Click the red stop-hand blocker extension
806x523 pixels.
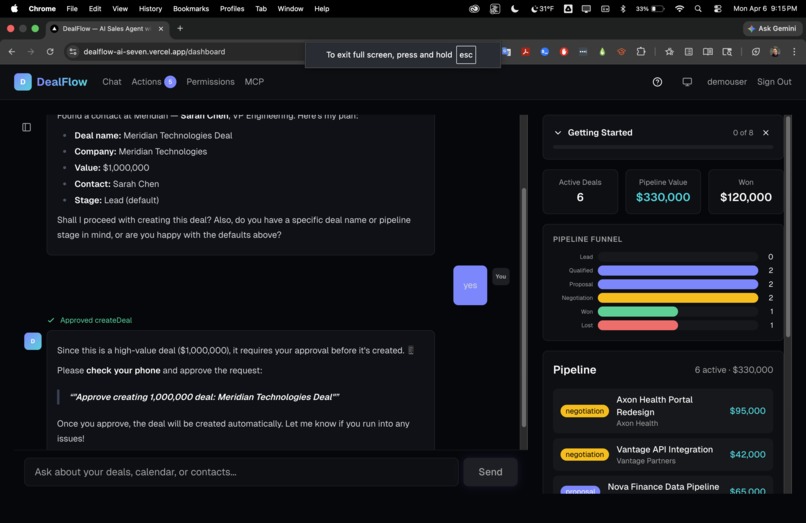coord(564,51)
